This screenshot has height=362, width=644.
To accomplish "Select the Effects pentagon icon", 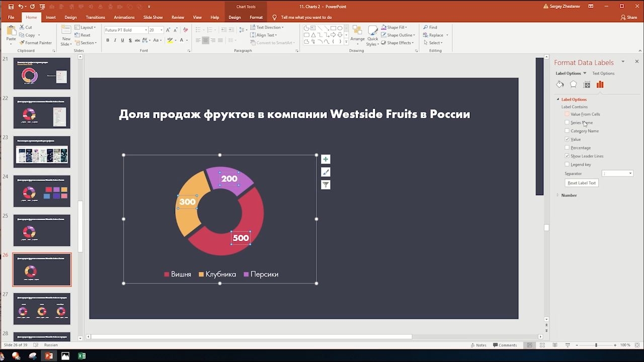I will 573,84.
